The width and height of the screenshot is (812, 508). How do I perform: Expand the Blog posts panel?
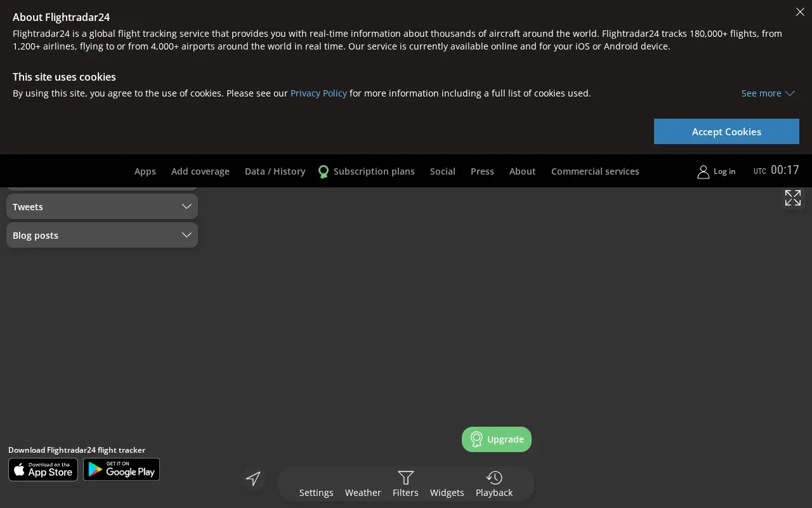click(102, 235)
